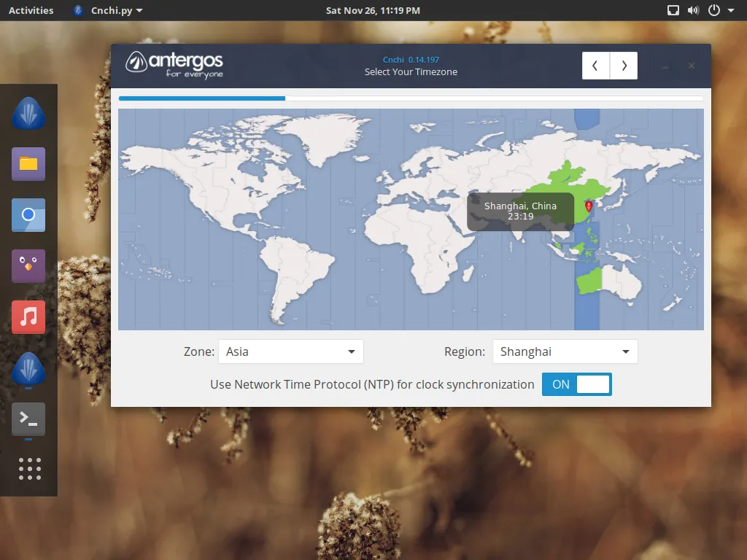Click Western Australia highlighted on the map
The image size is (747, 560).
point(589,281)
